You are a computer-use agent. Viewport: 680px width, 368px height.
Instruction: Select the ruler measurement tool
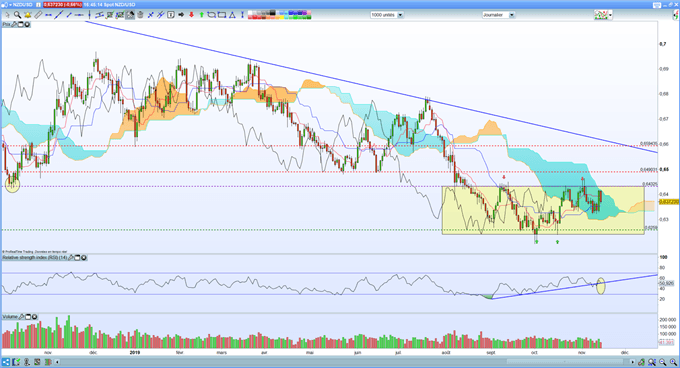pyautogui.click(x=38, y=15)
